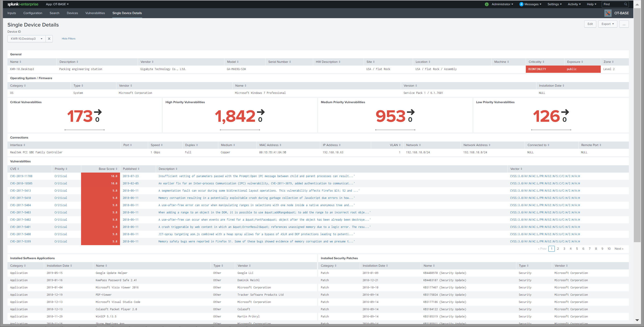The image size is (644, 327).
Task: Switch to the Inputs tab
Action: tap(12, 13)
